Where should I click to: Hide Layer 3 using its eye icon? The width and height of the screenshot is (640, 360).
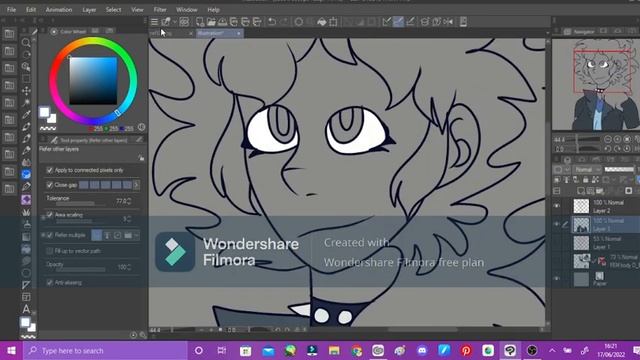pyautogui.click(x=557, y=224)
